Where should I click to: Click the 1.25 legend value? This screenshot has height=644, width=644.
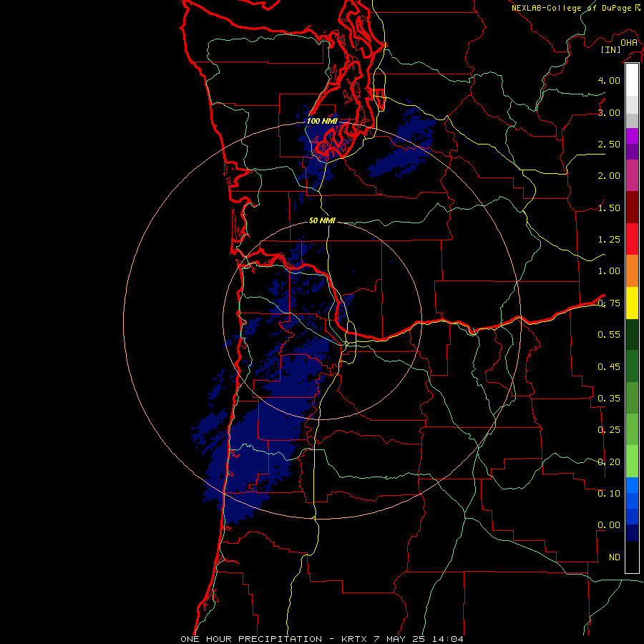(x=609, y=240)
